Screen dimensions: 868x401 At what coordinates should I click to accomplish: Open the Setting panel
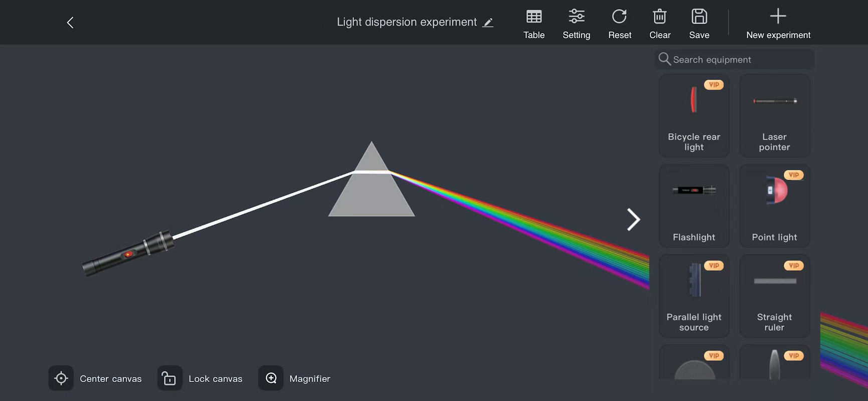click(x=576, y=24)
